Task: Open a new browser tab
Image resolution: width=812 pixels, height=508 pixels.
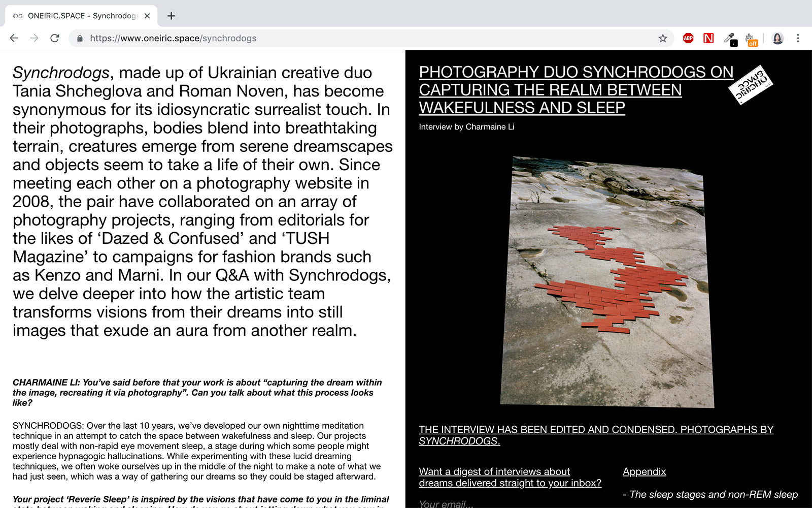Action: [x=171, y=16]
